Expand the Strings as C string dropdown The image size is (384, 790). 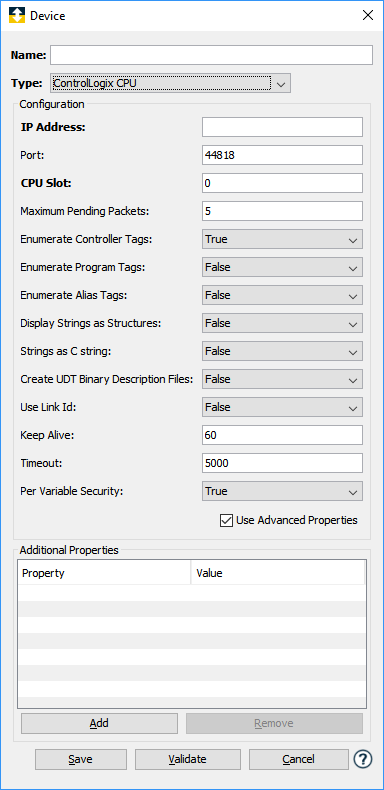(282, 351)
